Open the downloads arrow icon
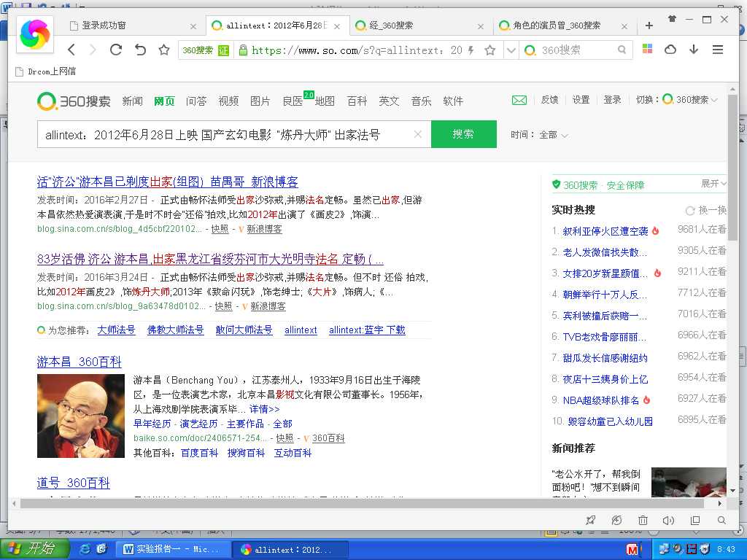Image resolution: width=747 pixels, height=560 pixels. coord(694,49)
